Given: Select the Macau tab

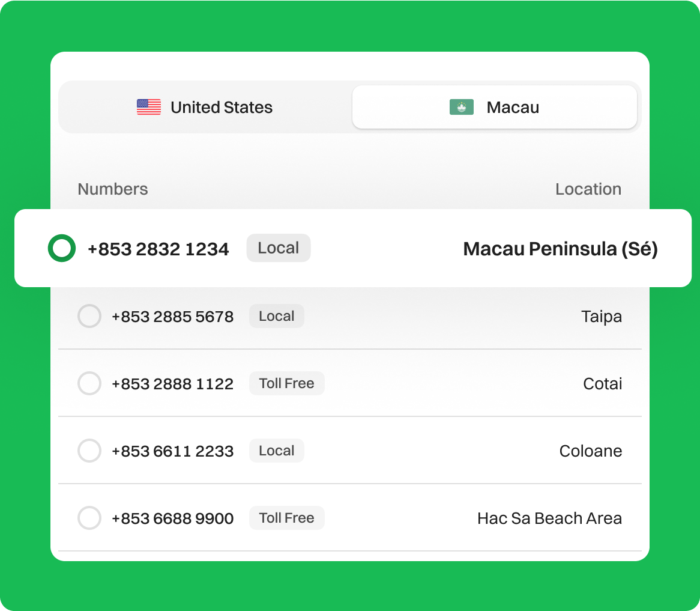Looking at the screenshot, I should (494, 107).
